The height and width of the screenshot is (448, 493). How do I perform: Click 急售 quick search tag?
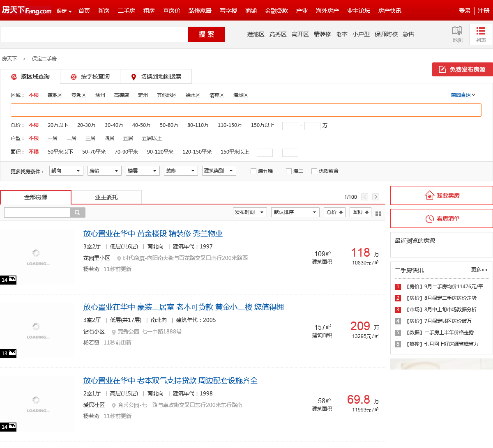pyautogui.click(x=408, y=34)
